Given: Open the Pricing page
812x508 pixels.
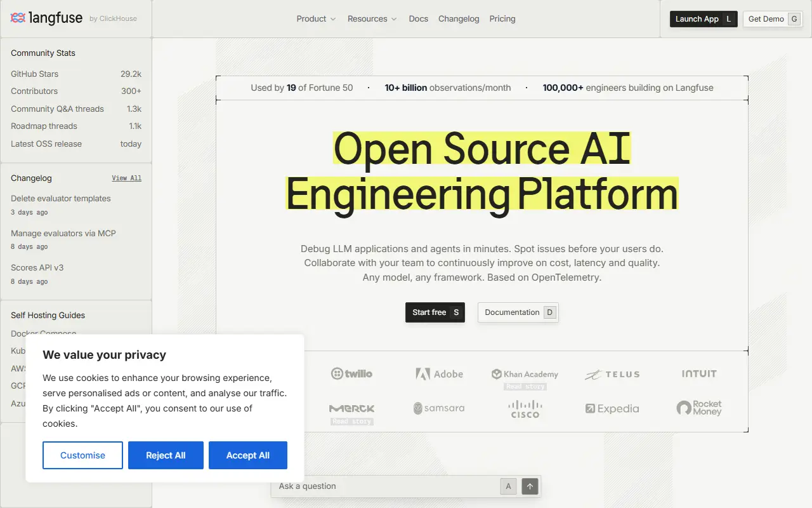Looking at the screenshot, I should point(502,19).
